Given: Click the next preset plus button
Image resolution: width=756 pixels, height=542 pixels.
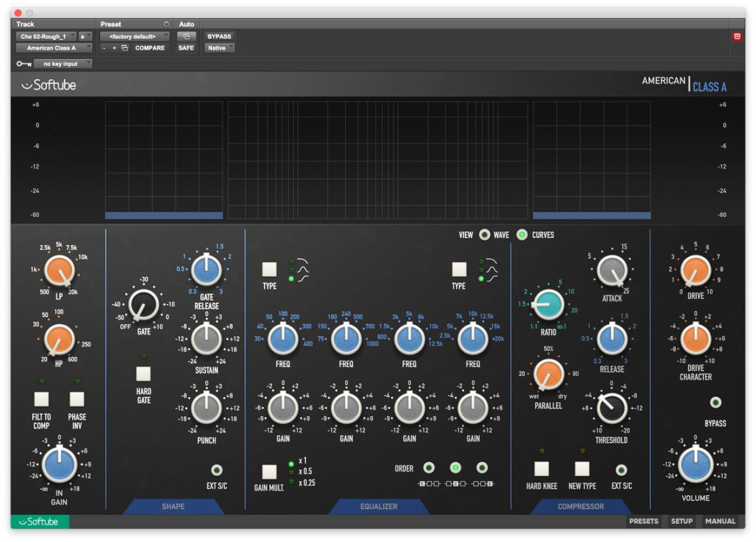Looking at the screenshot, I should coord(114,48).
